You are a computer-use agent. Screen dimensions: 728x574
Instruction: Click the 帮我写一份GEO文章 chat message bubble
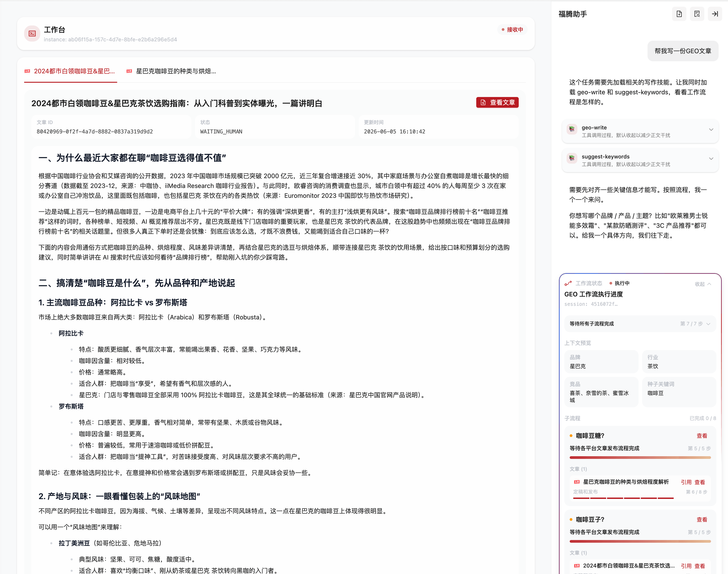683,51
